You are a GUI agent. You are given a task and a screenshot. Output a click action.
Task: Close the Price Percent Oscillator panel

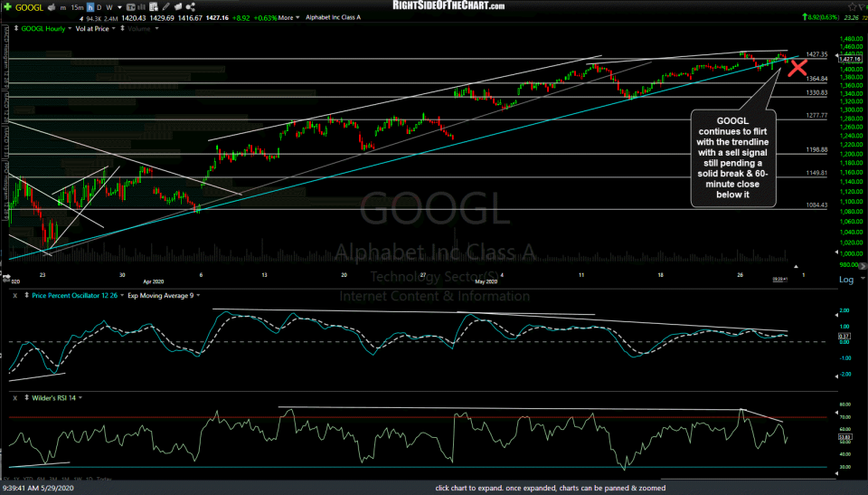pos(15,295)
